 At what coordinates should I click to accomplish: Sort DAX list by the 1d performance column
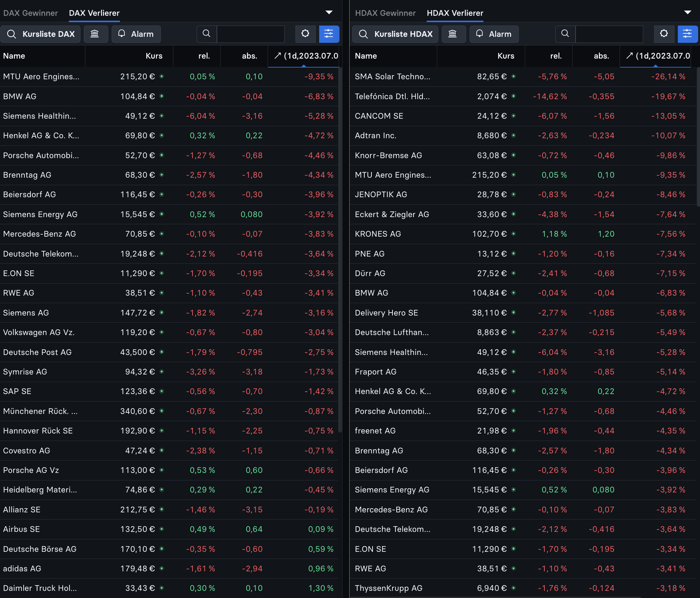coord(303,56)
